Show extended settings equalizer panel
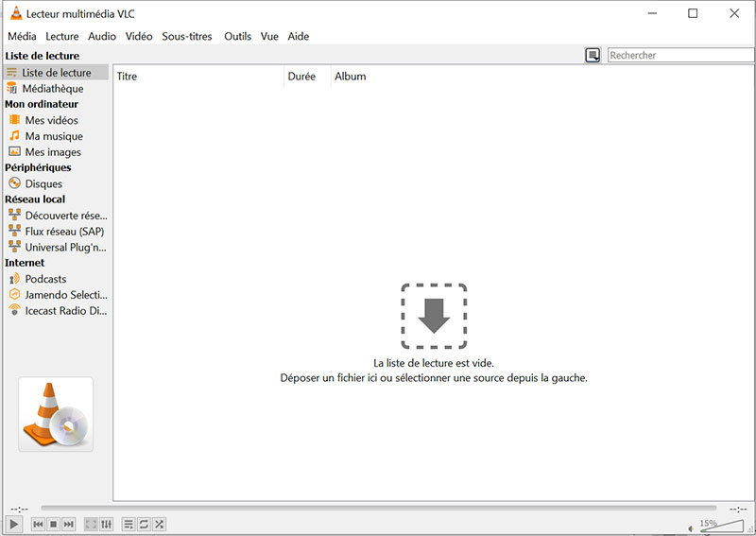This screenshot has height=536, width=756. point(107,524)
